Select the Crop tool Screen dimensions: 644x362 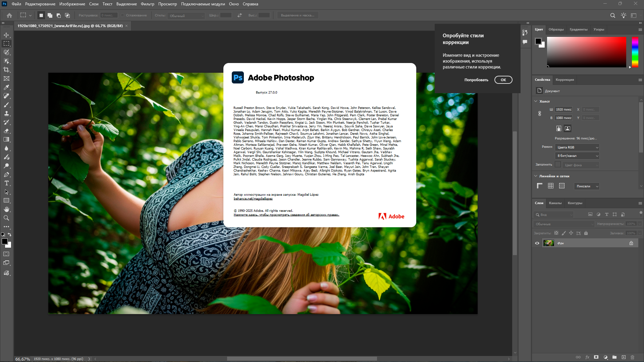[6, 70]
